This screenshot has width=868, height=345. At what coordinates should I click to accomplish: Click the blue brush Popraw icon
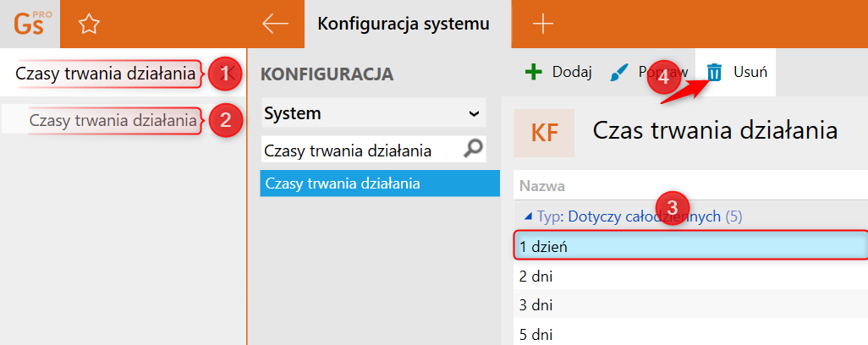620,72
